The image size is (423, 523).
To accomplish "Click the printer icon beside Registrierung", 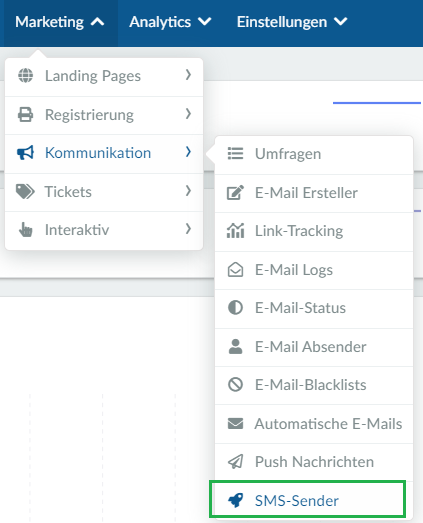I will 25,114.
